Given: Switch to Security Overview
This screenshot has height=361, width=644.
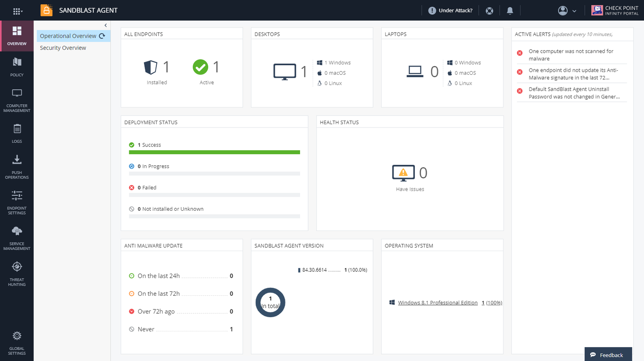Looking at the screenshot, I should tap(63, 48).
